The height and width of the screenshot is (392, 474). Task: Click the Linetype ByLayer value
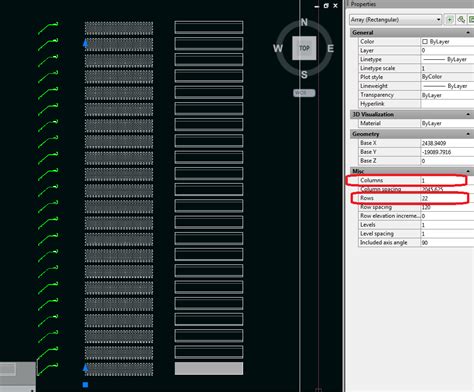click(447, 59)
